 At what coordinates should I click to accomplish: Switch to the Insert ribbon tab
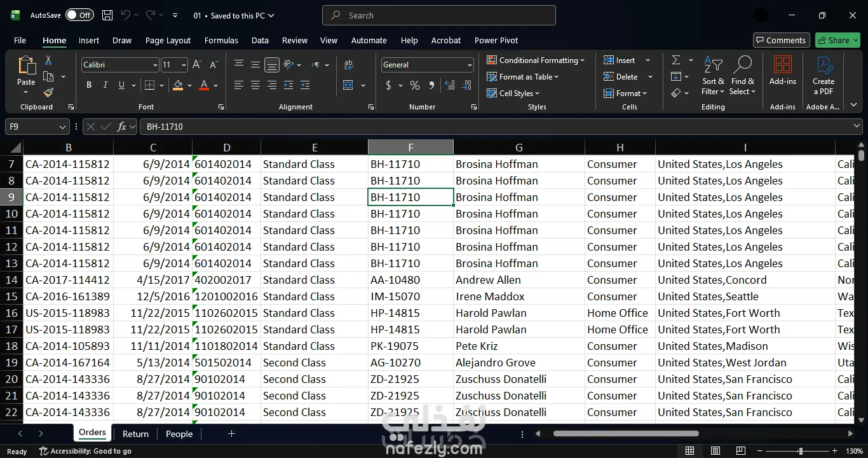(89, 40)
